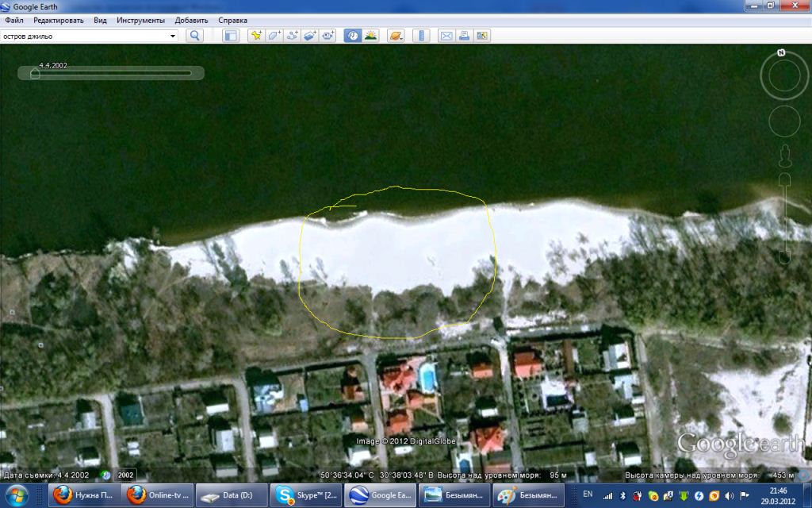Add a polygon with the toolbar tool

coord(274,36)
